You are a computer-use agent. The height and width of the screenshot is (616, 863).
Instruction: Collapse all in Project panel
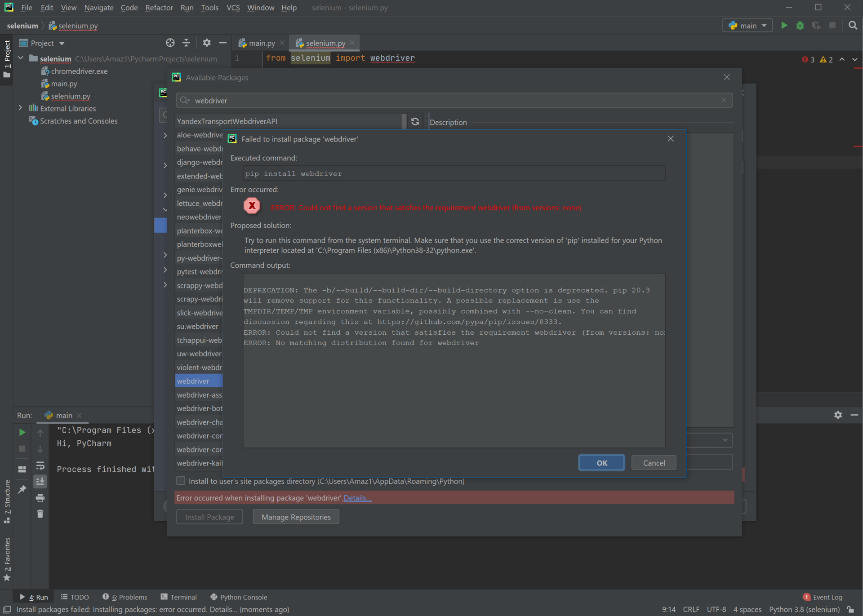[x=186, y=43]
